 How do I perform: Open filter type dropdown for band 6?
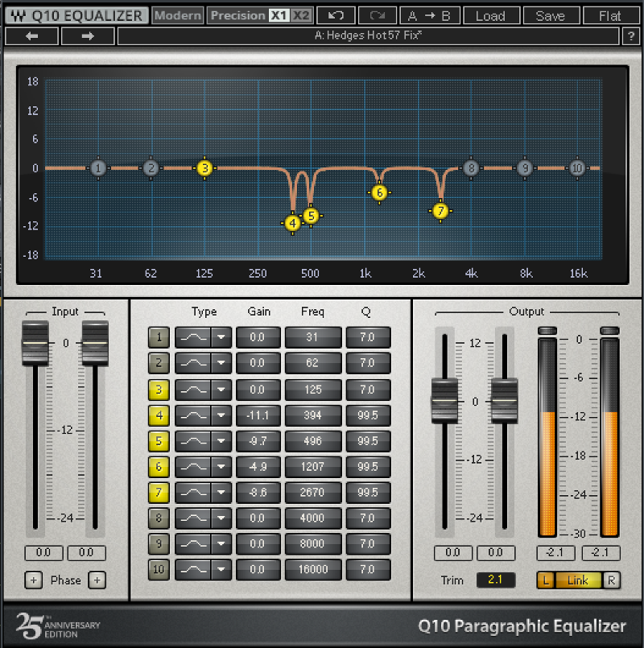[x=221, y=467]
